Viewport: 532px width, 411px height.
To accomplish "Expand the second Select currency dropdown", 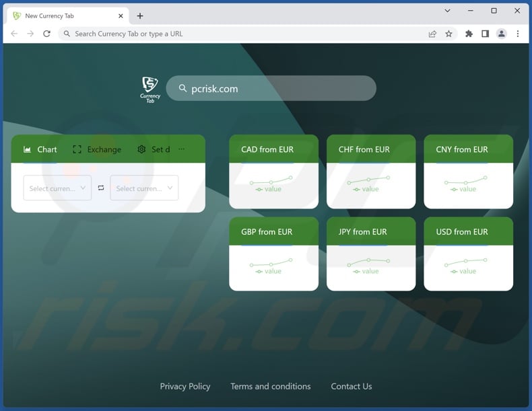I will pos(144,188).
